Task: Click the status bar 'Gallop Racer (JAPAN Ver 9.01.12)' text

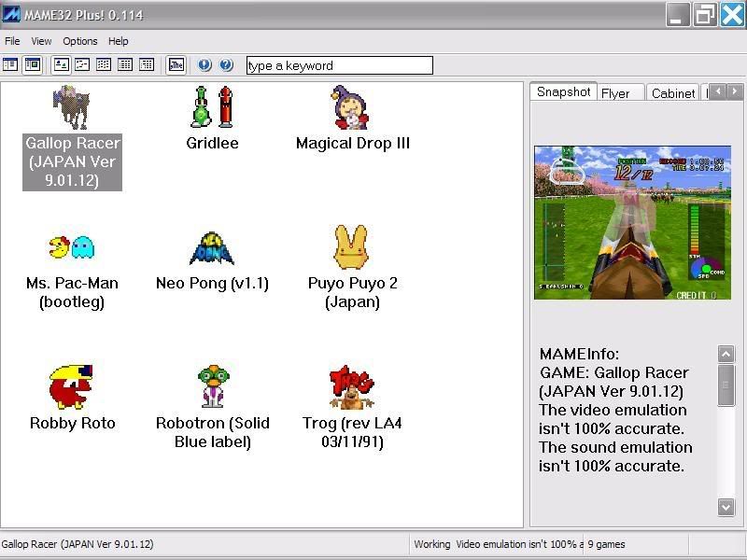Action: 78,544
